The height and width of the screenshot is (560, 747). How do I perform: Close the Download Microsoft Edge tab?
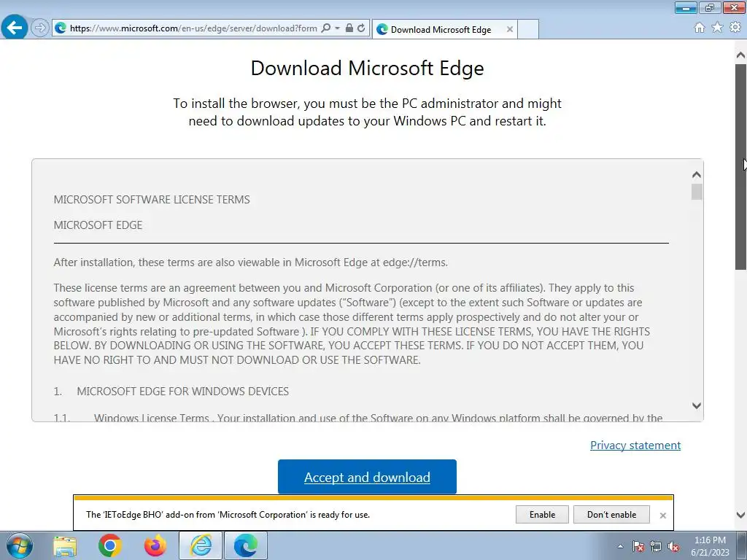click(510, 29)
